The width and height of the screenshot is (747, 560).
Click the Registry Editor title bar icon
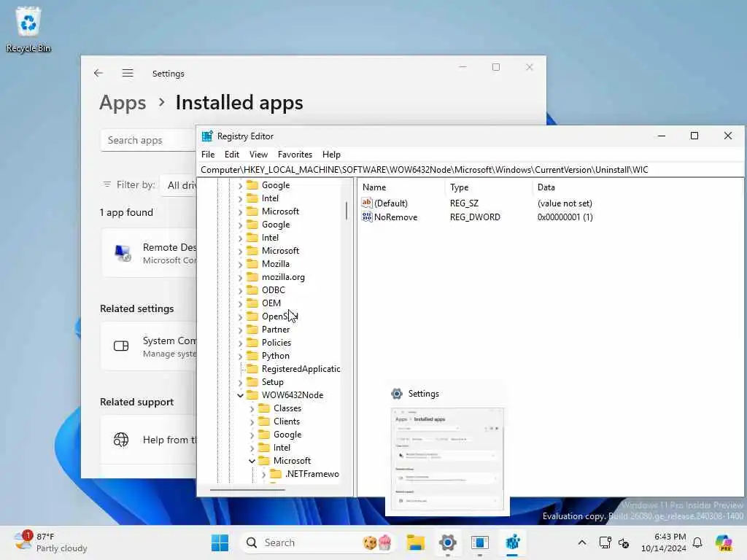[x=207, y=136]
